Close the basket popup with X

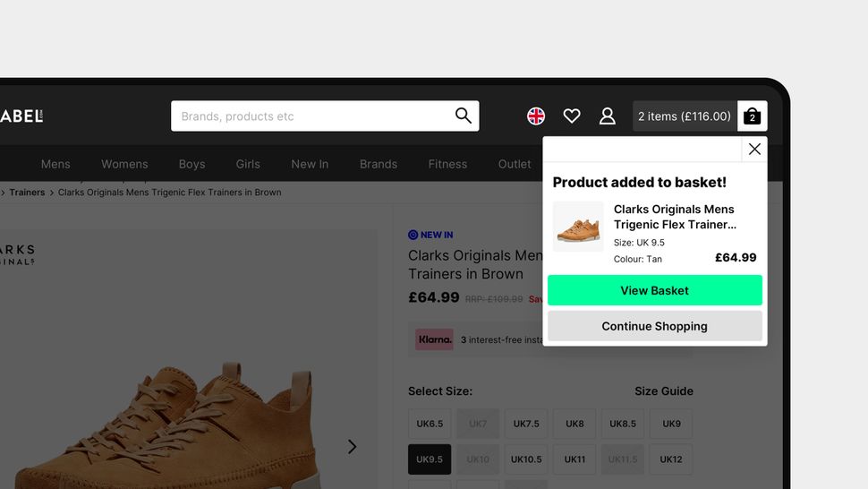(x=754, y=149)
